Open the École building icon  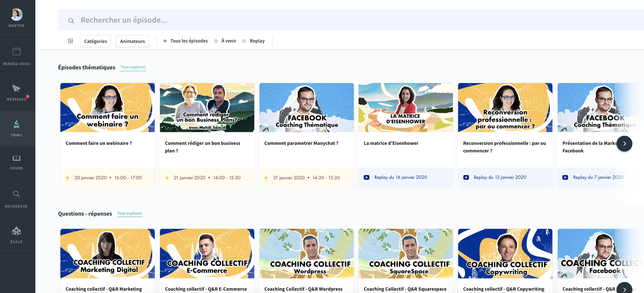(x=17, y=231)
